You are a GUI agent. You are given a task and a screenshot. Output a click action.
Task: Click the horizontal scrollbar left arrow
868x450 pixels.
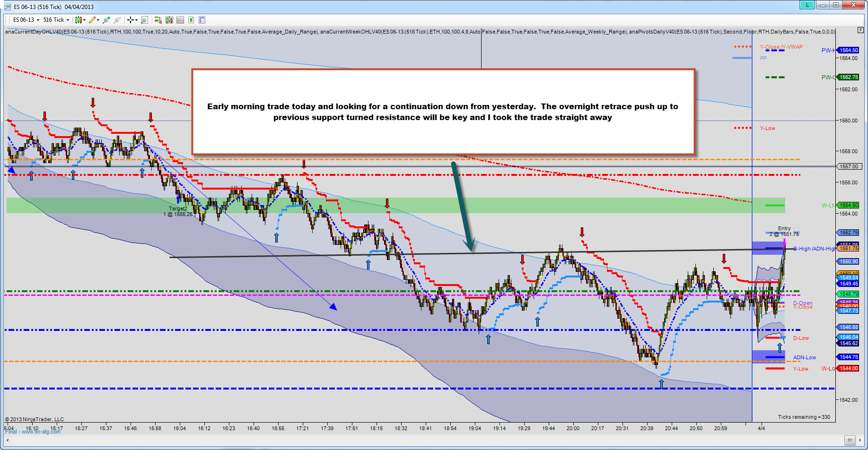[8, 440]
